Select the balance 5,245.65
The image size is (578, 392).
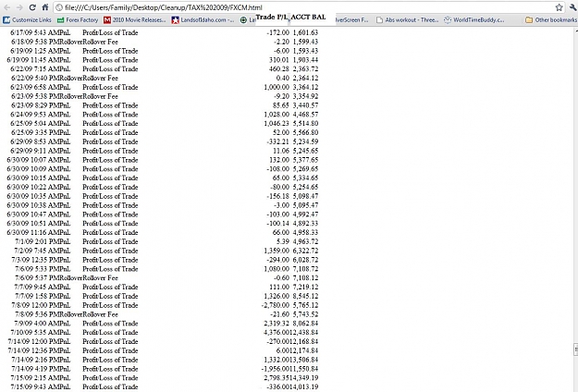click(305, 151)
